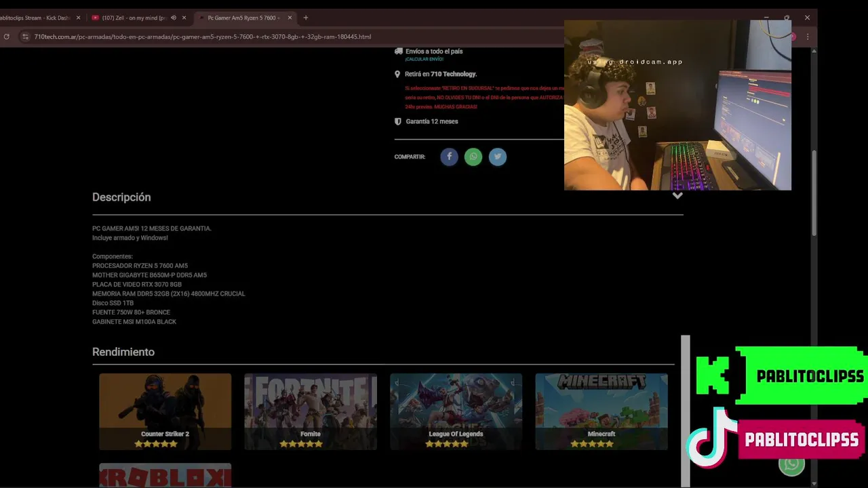The height and width of the screenshot is (488, 868).
Task: Switch to the Kick Dashboard tab
Action: [37, 18]
